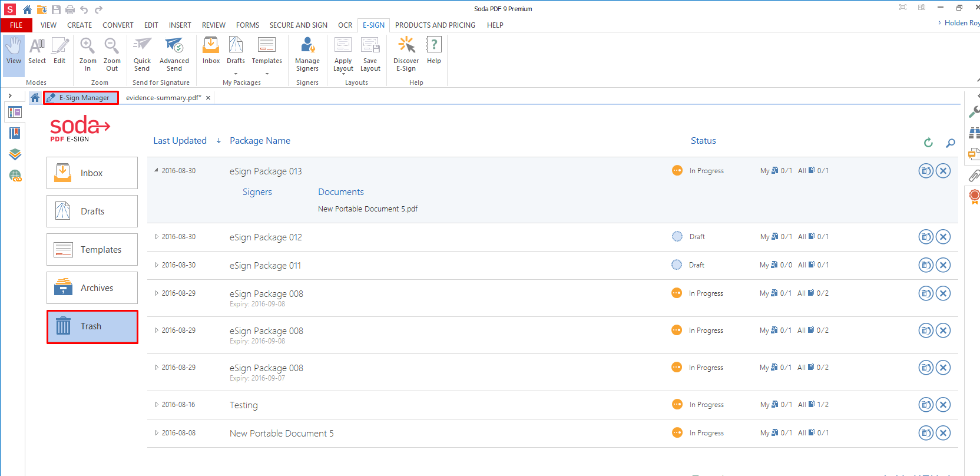Viewport: 980px width, 476px height.
Task: Sort by Package Name column
Action: coord(260,141)
